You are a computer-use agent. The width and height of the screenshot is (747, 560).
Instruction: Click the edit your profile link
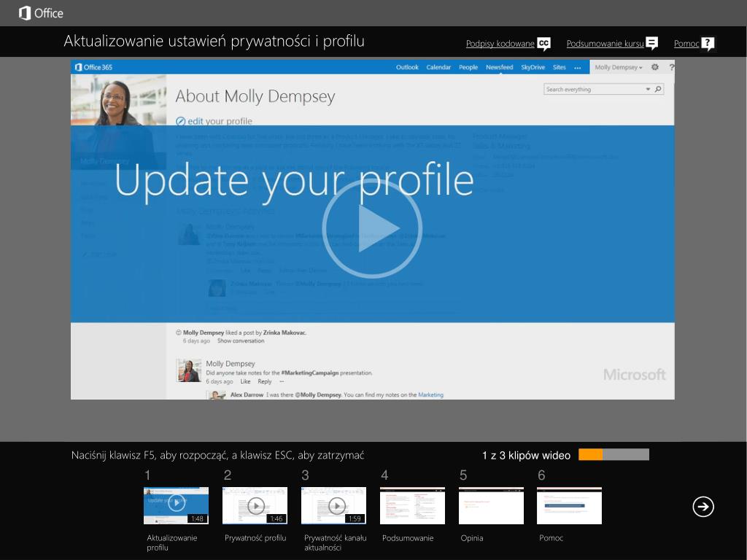[x=220, y=121]
